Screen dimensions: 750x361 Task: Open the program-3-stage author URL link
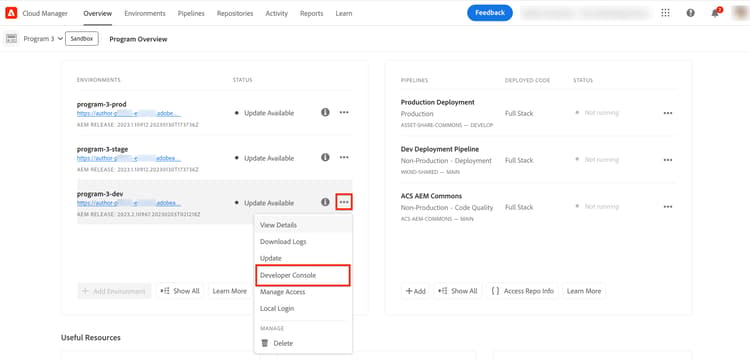pyautogui.click(x=129, y=158)
